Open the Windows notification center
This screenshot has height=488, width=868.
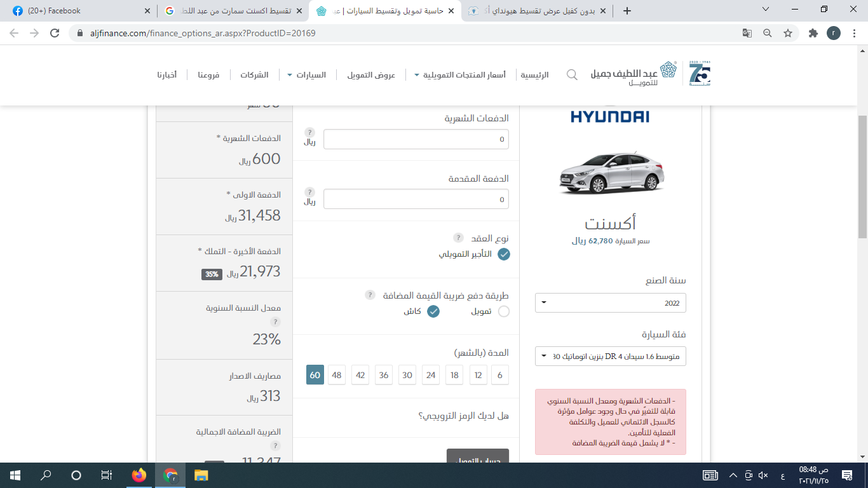[846, 475]
